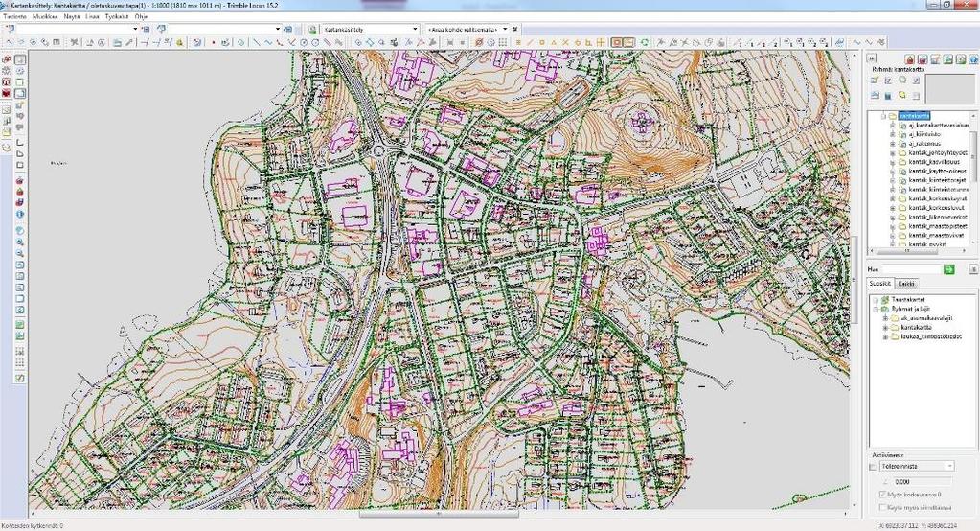The height and width of the screenshot is (531, 980).
Task: Toggle the highlighted top icon in left toolbar
Action: click(20, 59)
